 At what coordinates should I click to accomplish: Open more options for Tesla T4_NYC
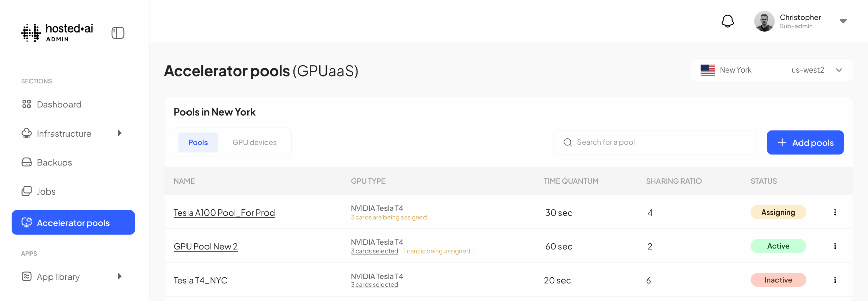point(835,280)
